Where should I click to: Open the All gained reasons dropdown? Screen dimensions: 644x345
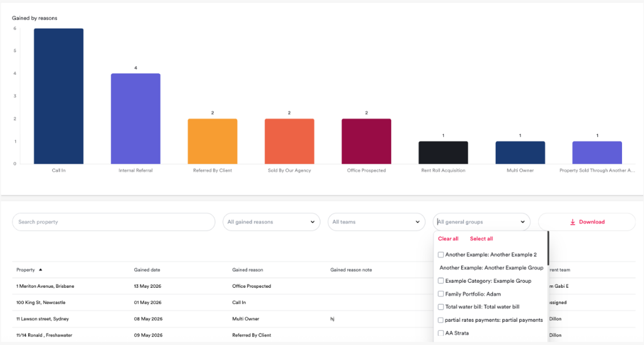[271, 222]
